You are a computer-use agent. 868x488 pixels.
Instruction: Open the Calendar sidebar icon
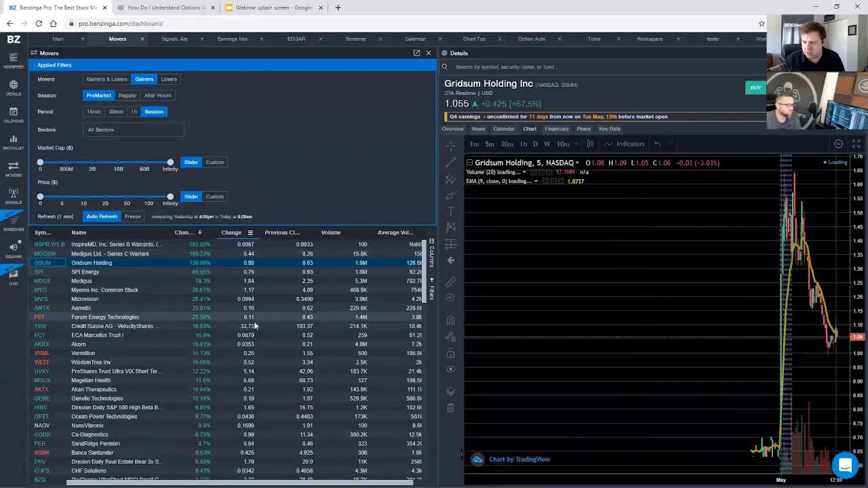click(x=14, y=115)
